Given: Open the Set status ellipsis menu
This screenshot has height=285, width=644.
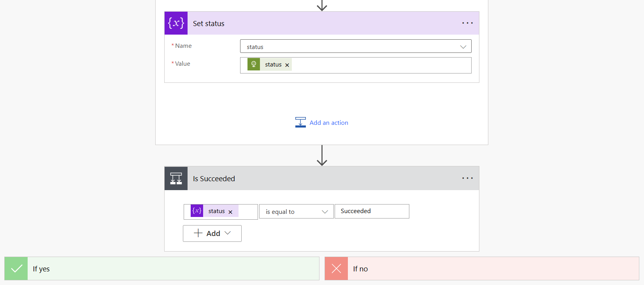Looking at the screenshot, I should click(467, 23).
